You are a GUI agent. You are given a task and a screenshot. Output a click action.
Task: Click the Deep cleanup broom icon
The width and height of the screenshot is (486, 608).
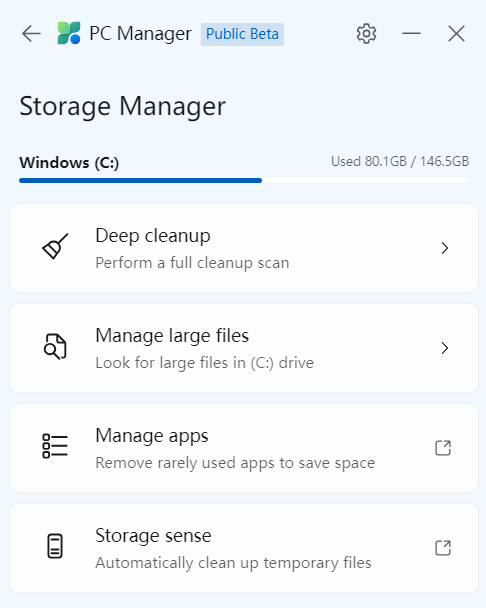pos(55,247)
